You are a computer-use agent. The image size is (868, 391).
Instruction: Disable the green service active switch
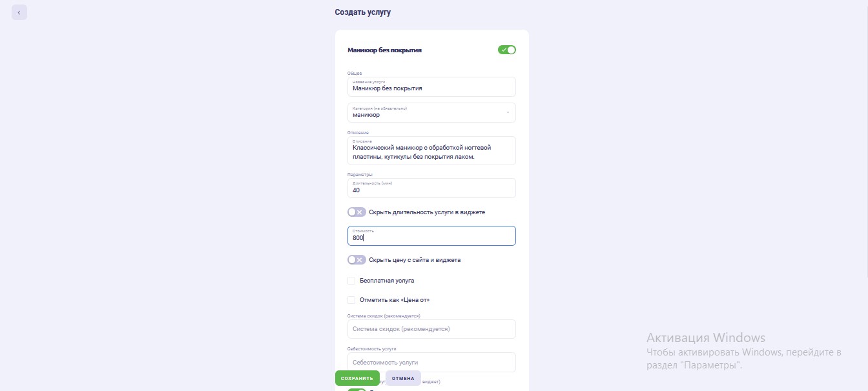(x=507, y=50)
